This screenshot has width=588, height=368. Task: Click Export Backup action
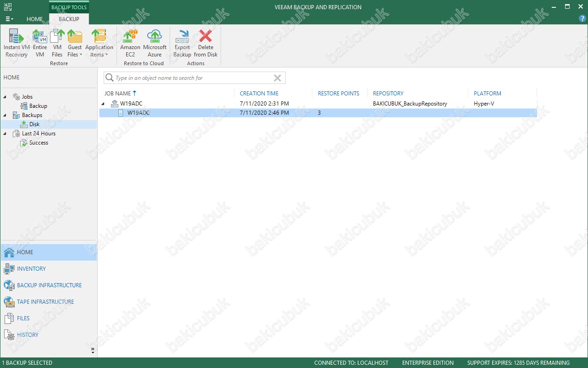[x=182, y=43]
